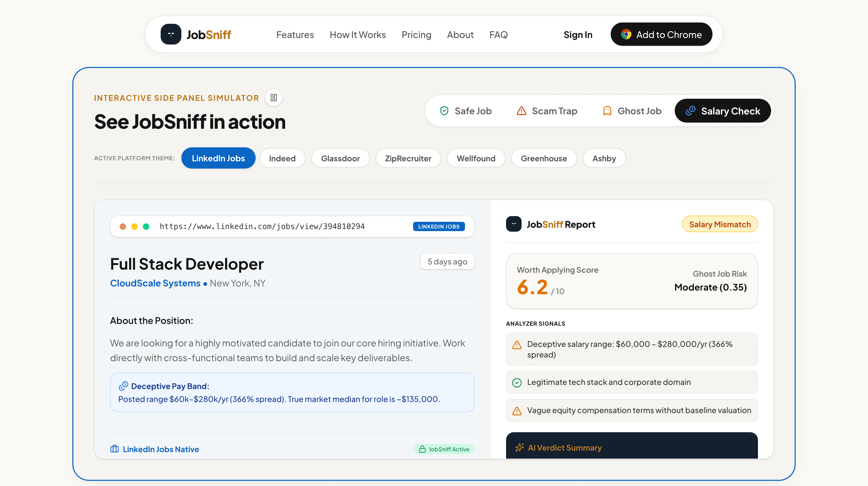Switch to the Safe Job scenario tab

click(x=466, y=111)
